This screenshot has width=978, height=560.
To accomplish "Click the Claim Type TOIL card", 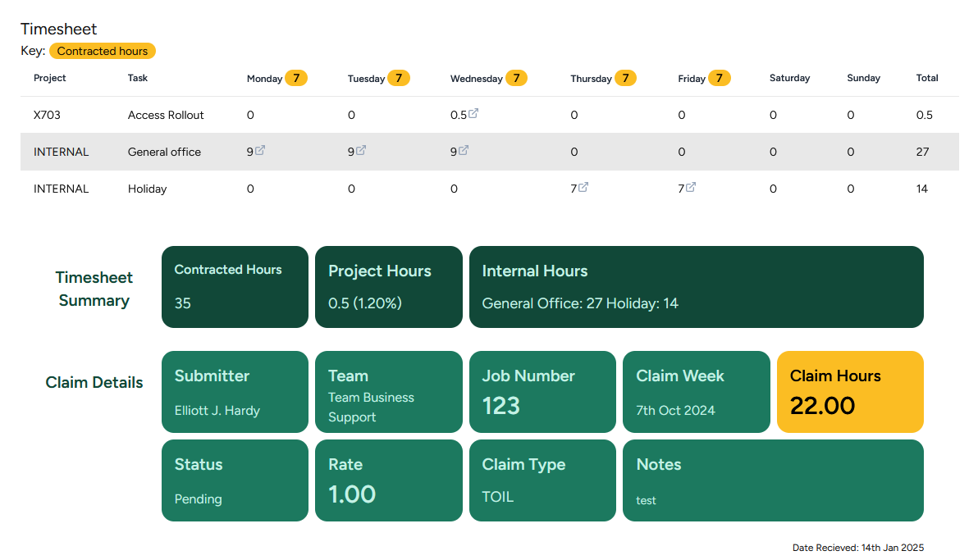I will tap(542, 480).
